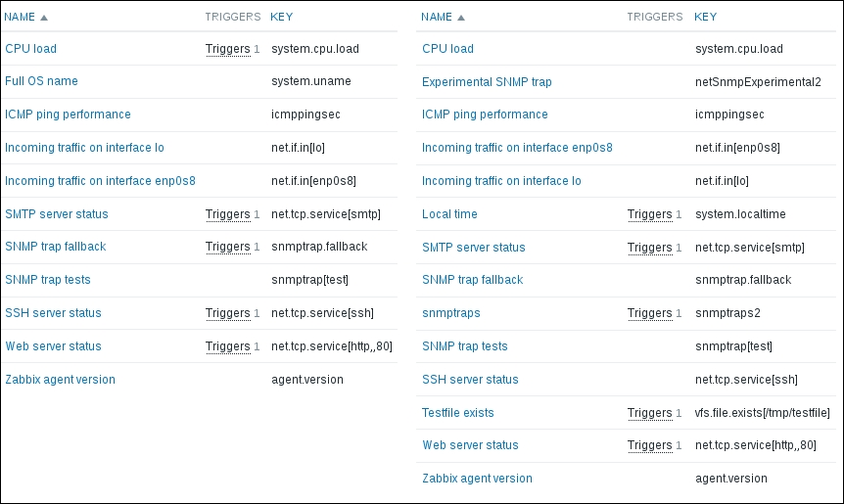Open the Local time item
Viewport: 844px width, 504px height.
click(449, 214)
